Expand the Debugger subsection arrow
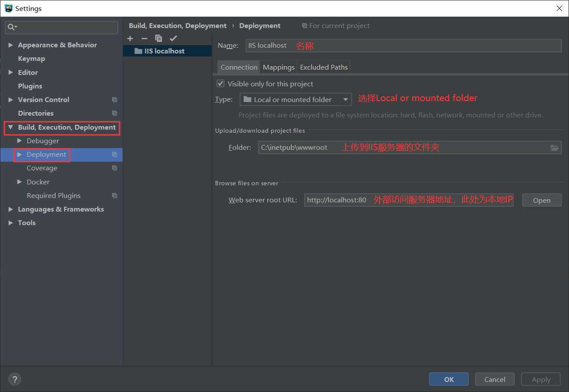This screenshot has height=392, width=569. [19, 141]
